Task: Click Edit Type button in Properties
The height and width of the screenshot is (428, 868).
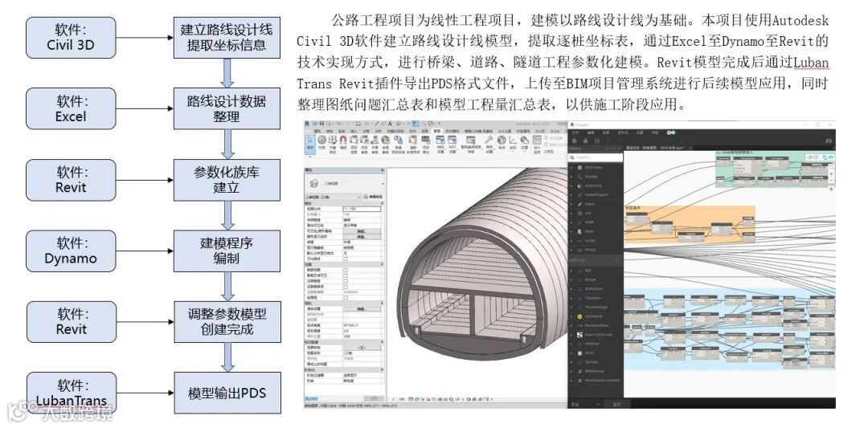Action: 373,197
